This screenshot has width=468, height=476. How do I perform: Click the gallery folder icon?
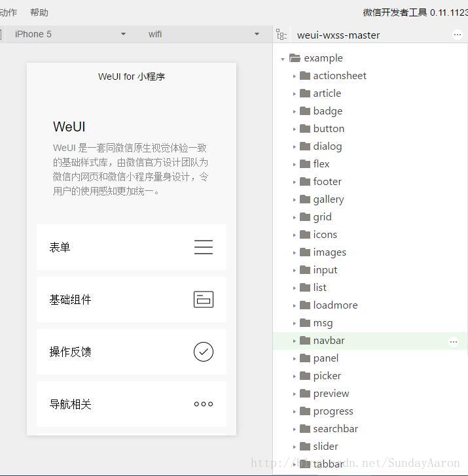pos(305,199)
